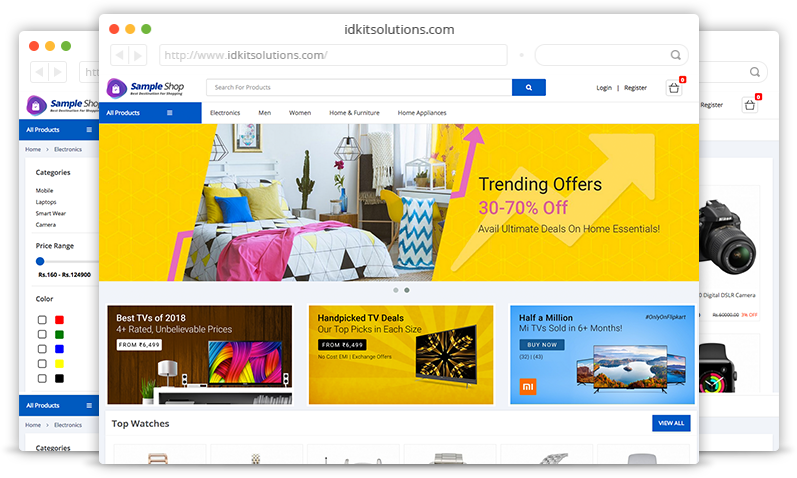The image size is (797, 478).
Task: Open the Half a Million Mi TVs banner
Action: (x=602, y=355)
